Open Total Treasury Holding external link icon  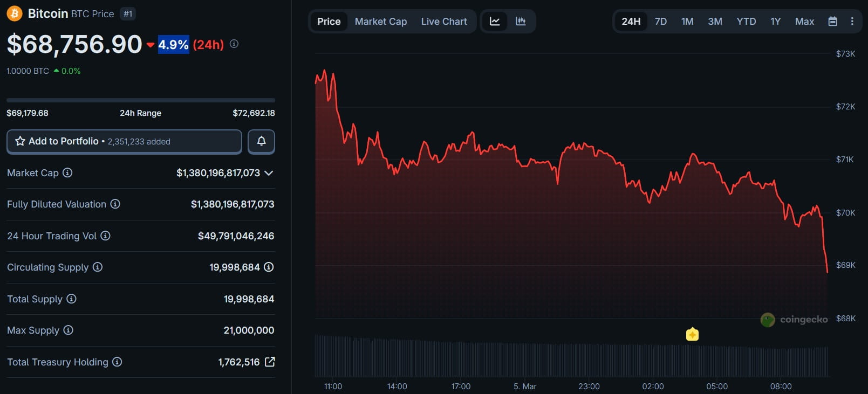click(270, 362)
